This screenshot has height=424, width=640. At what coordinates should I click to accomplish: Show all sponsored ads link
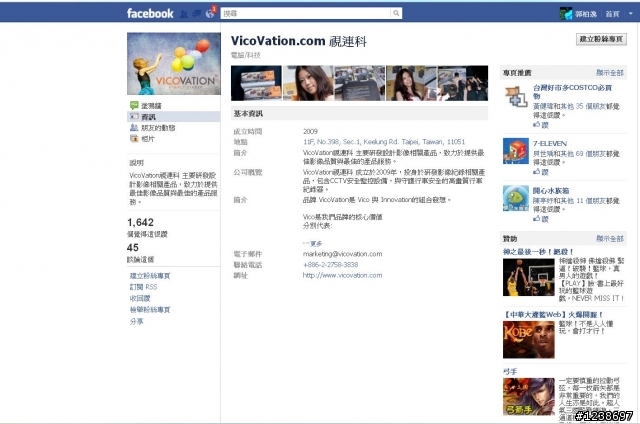(x=610, y=238)
